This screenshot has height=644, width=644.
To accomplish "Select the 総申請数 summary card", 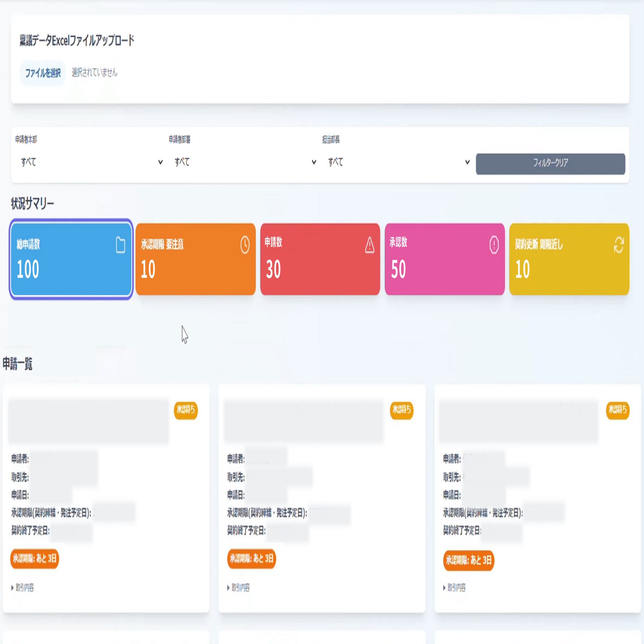I will coord(71,259).
